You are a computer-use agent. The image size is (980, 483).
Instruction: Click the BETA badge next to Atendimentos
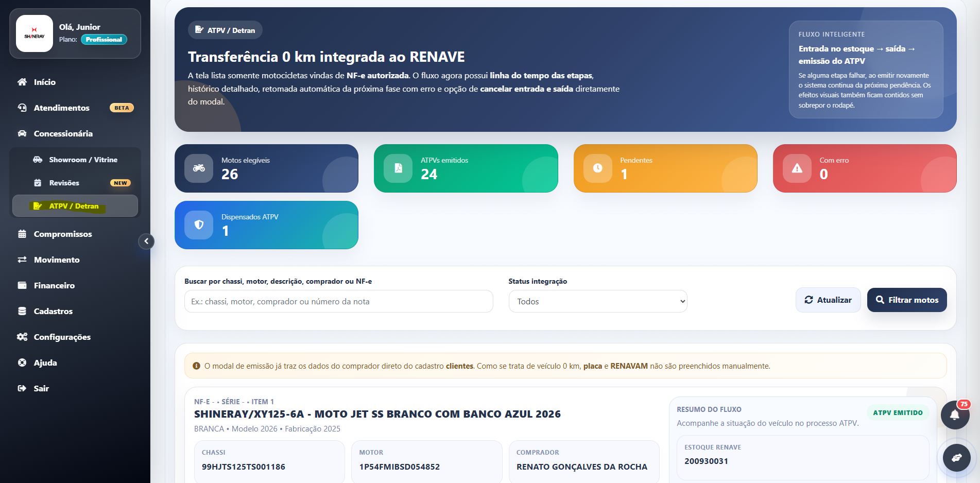click(122, 108)
